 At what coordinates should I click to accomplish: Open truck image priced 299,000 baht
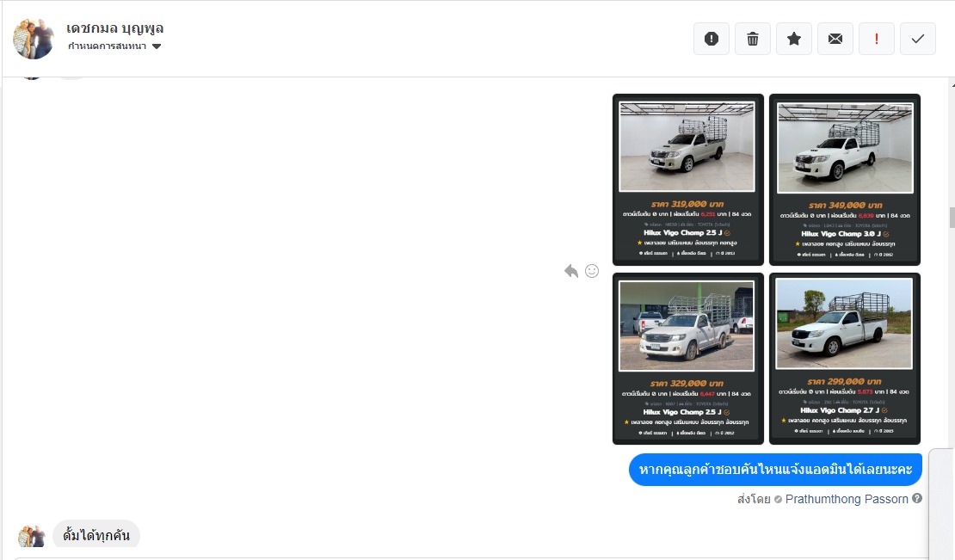tap(845, 359)
